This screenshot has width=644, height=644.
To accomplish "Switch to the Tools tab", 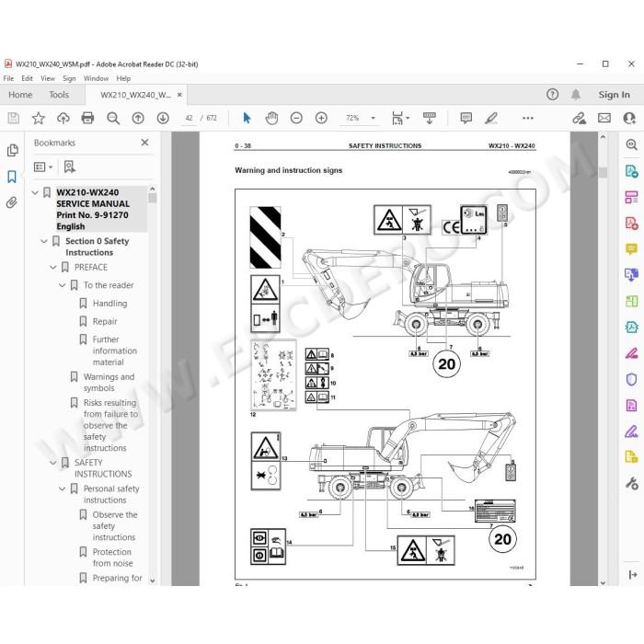I will (59, 95).
